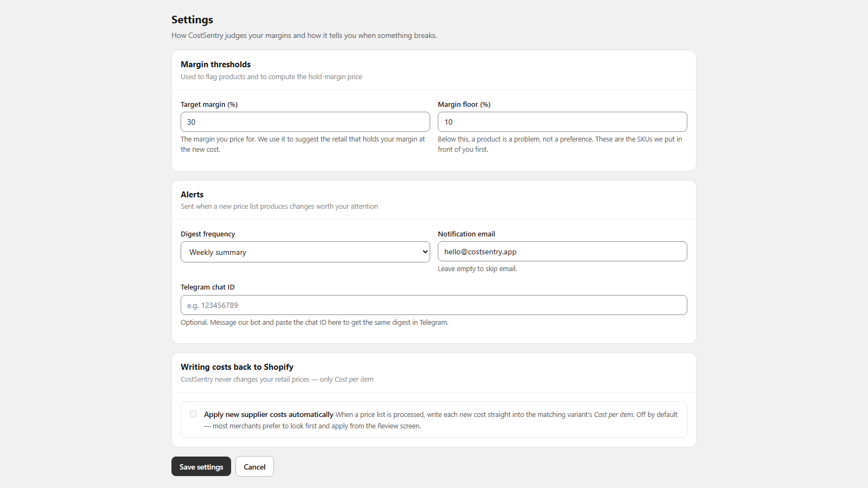Click the Cancel button
This screenshot has height=488, width=868.
point(254,467)
